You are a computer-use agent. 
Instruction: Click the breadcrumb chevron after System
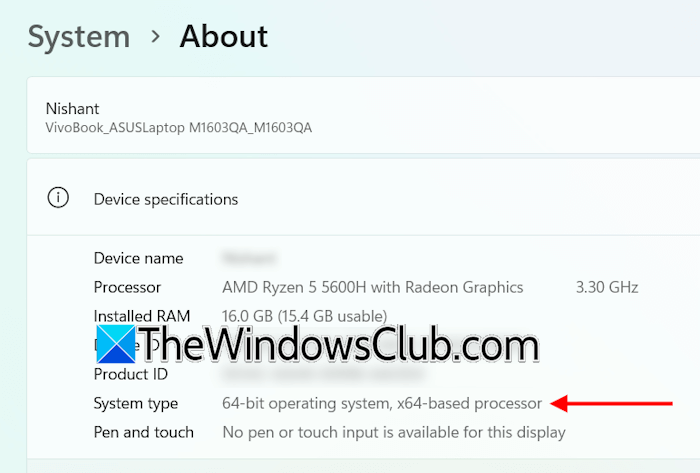coord(155,37)
